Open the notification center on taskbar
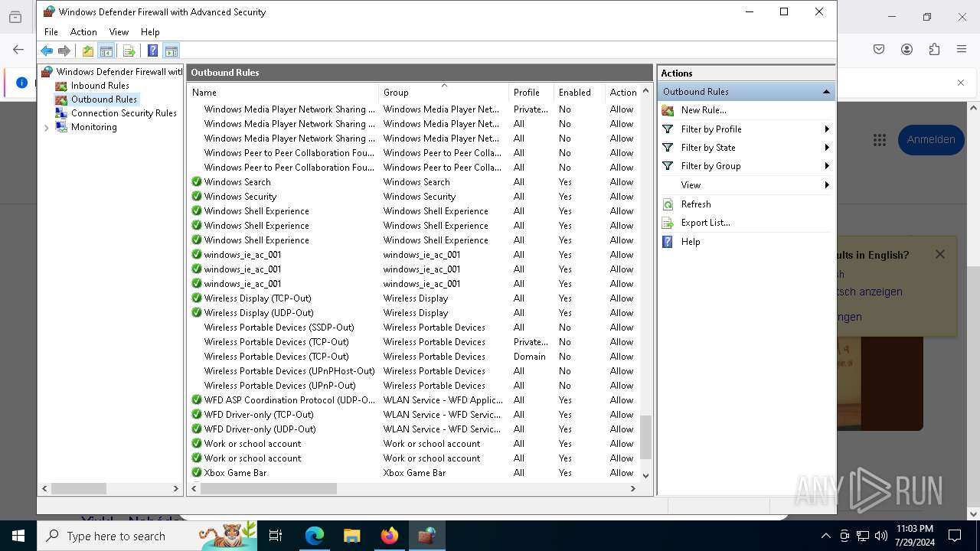 955,536
